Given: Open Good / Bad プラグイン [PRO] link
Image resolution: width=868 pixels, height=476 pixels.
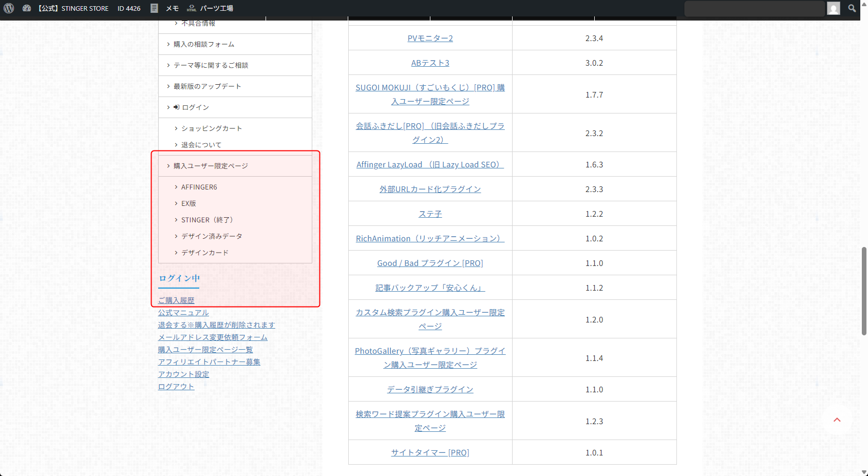Looking at the screenshot, I should [430, 263].
